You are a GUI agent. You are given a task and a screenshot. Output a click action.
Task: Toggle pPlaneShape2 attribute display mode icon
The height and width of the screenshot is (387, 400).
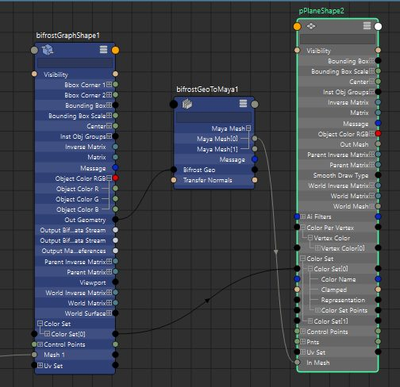pyautogui.click(x=367, y=26)
